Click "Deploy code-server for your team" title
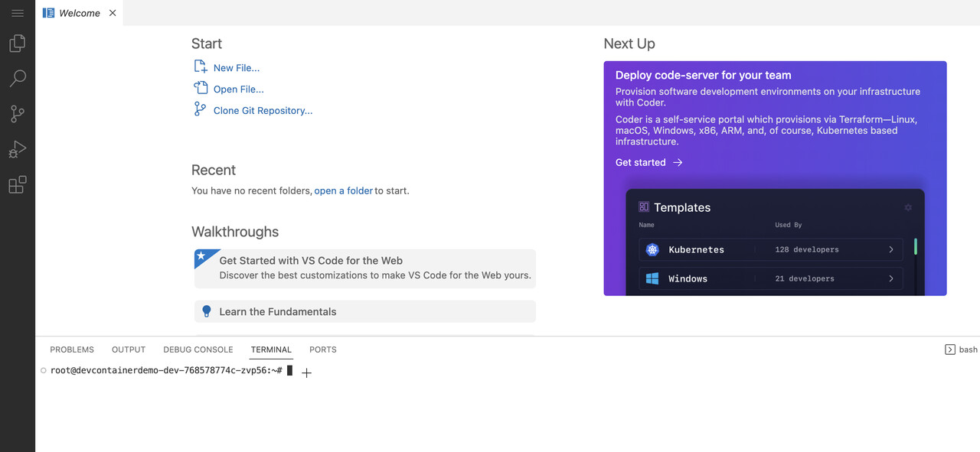The image size is (980, 452). [x=704, y=75]
